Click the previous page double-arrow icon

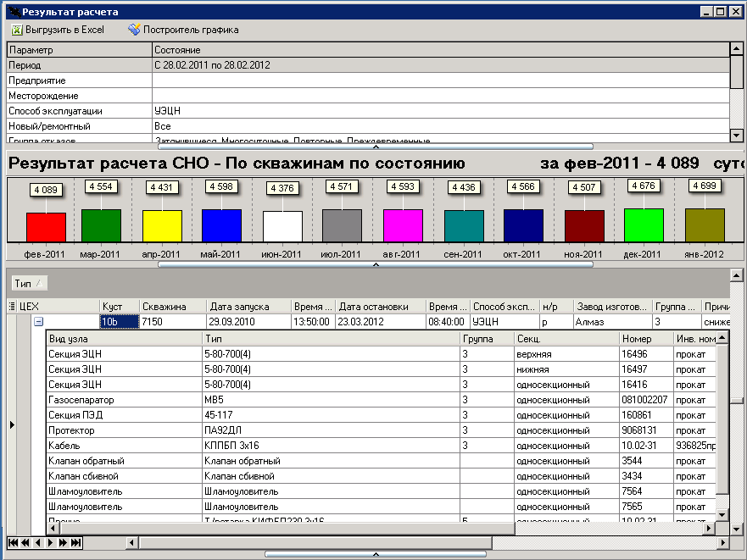25,542
